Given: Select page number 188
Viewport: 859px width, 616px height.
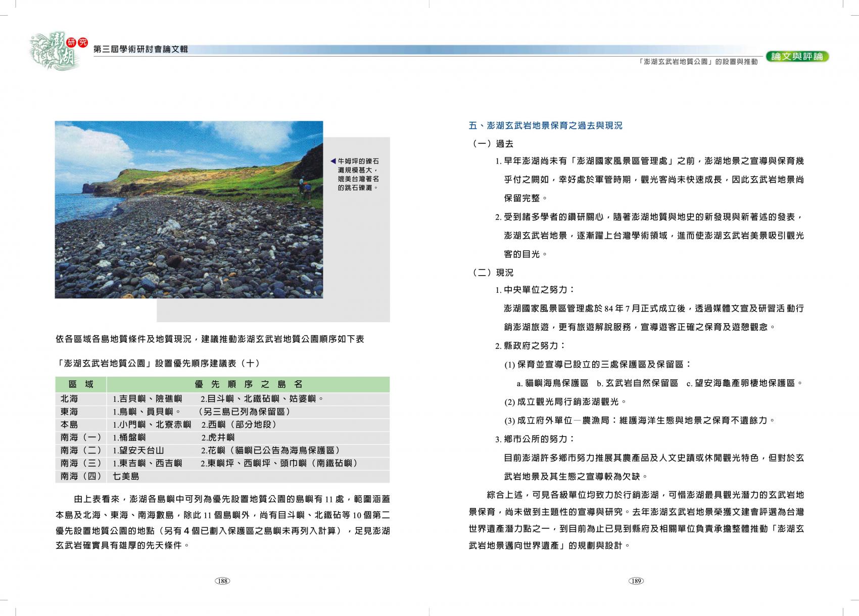Looking at the screenshot, I should coord(222,581).
